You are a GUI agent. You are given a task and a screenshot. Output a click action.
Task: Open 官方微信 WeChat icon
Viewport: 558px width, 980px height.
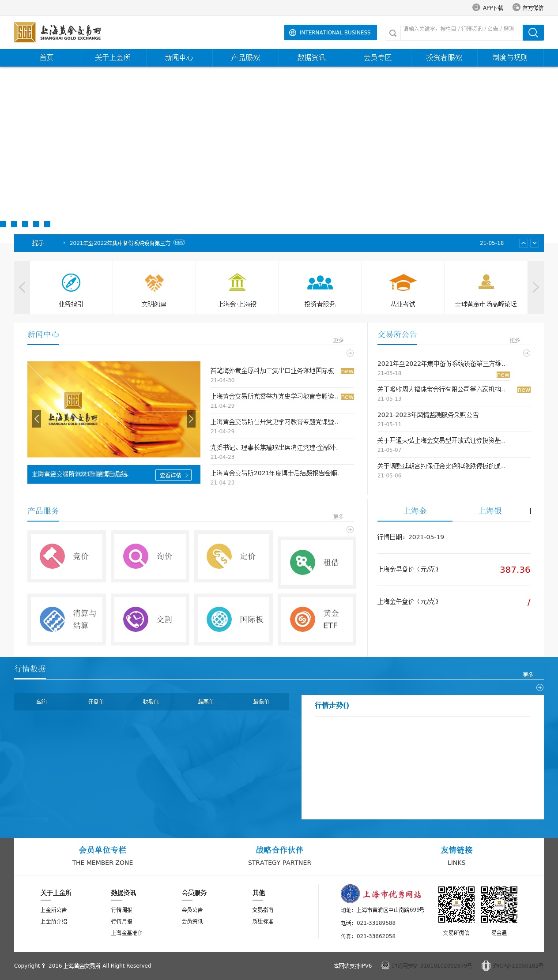[516, 8]
